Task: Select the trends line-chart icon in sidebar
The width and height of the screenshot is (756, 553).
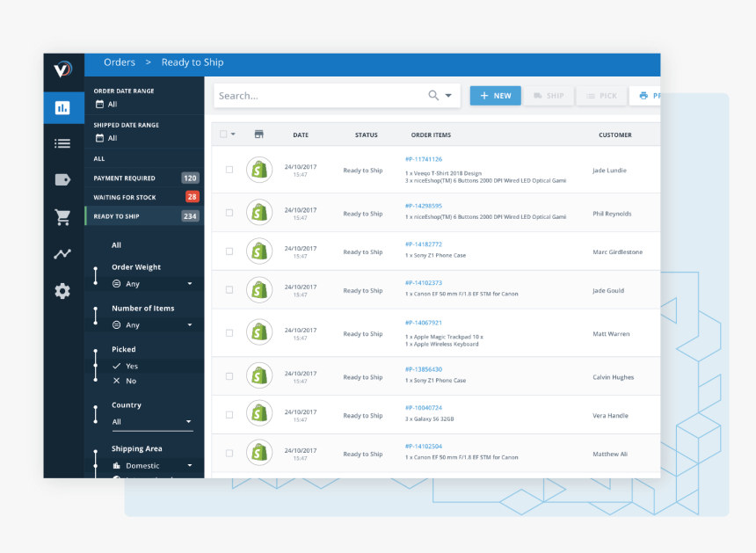Action: (62, 253)
